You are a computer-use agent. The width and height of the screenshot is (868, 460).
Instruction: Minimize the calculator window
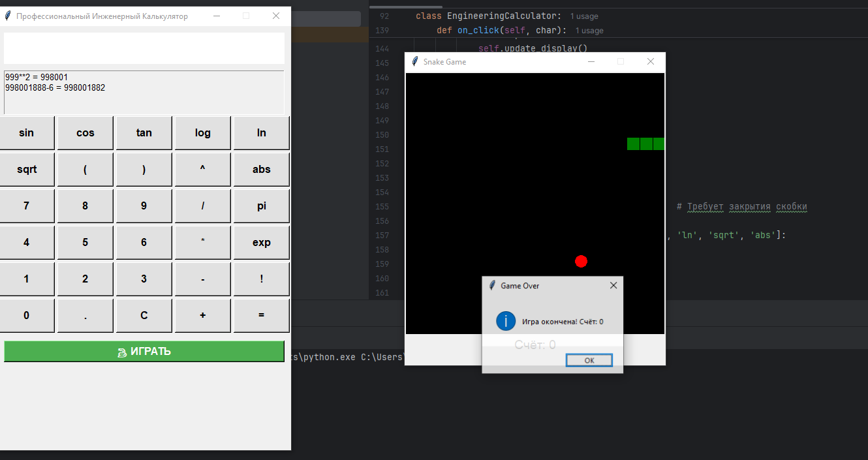[x=217, y=16]
